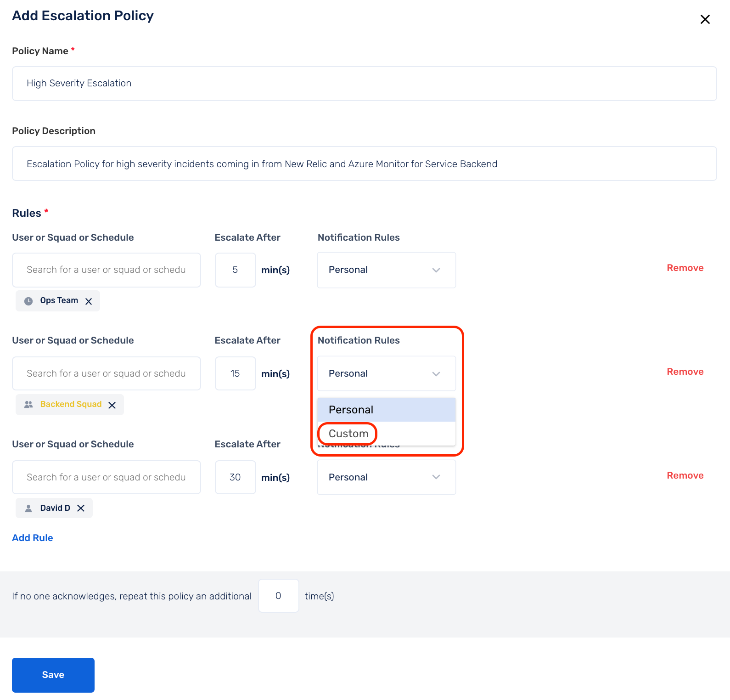This screenshot has width=730, height=700.
Task: Click the Backend Squad group icon
Action: 28,405
